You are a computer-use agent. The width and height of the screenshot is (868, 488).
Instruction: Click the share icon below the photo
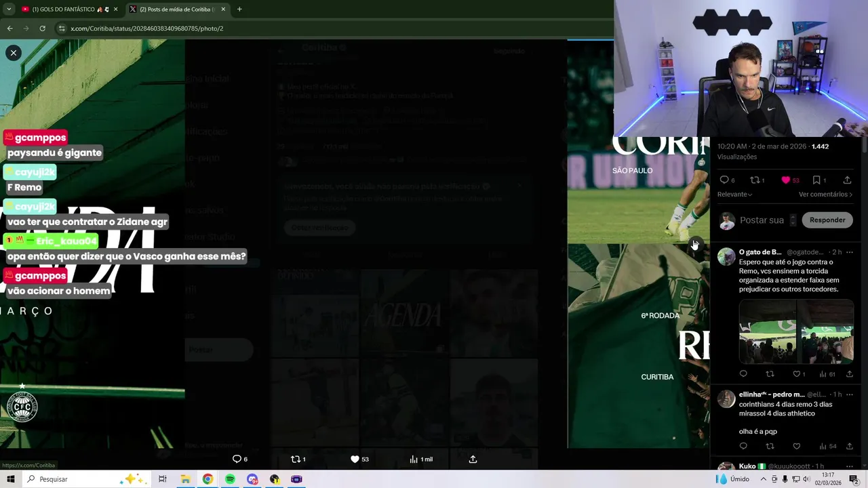[473, 459]
